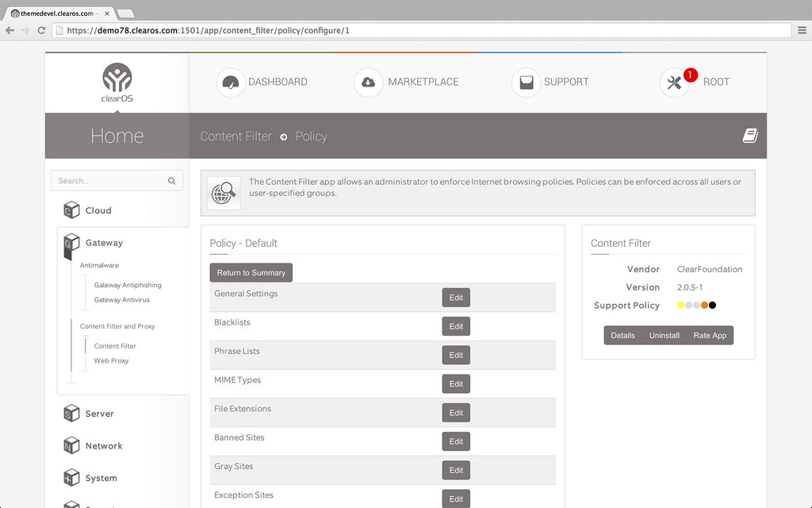
Task: Click the browser forward arrow
Action: 25,30
